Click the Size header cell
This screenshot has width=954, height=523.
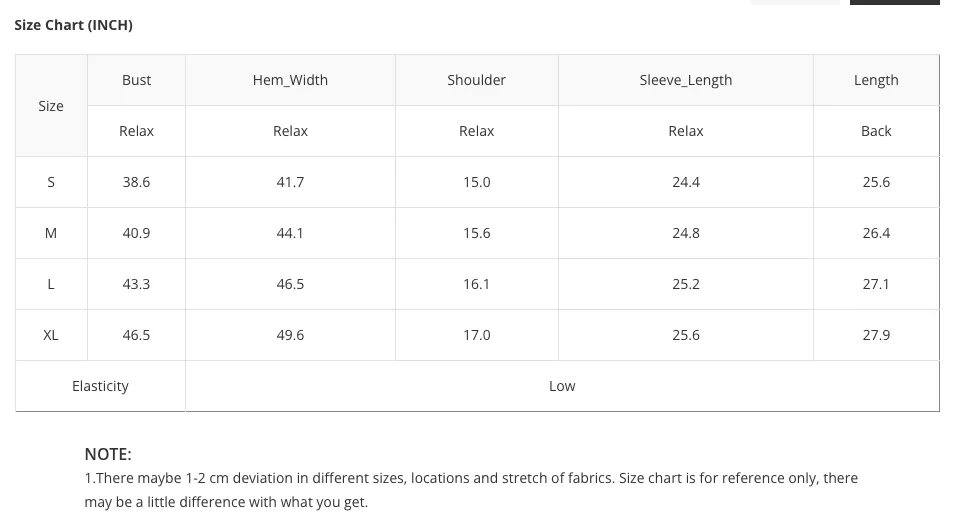click(51, 106)
